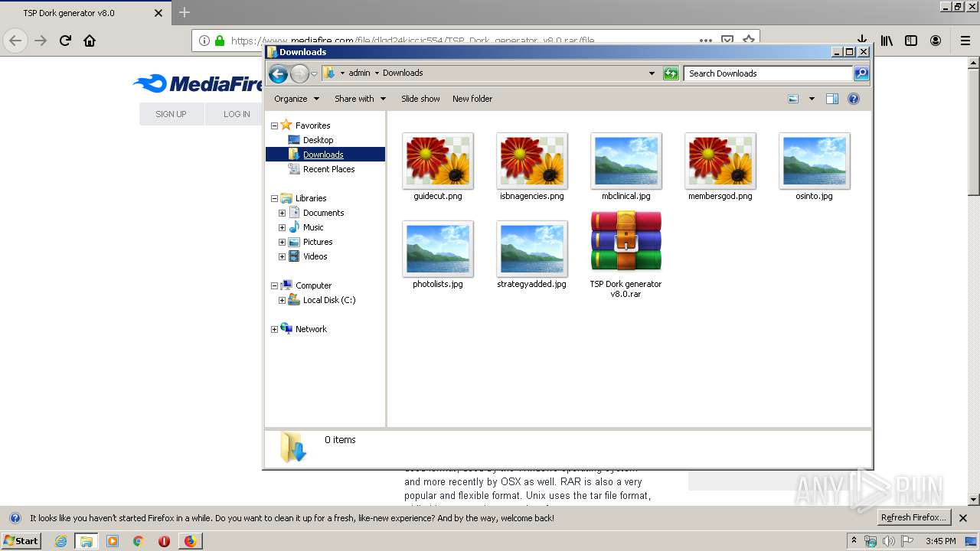Open the Share with menu
This screenshot has width=980, height=551.
point(360,99)
